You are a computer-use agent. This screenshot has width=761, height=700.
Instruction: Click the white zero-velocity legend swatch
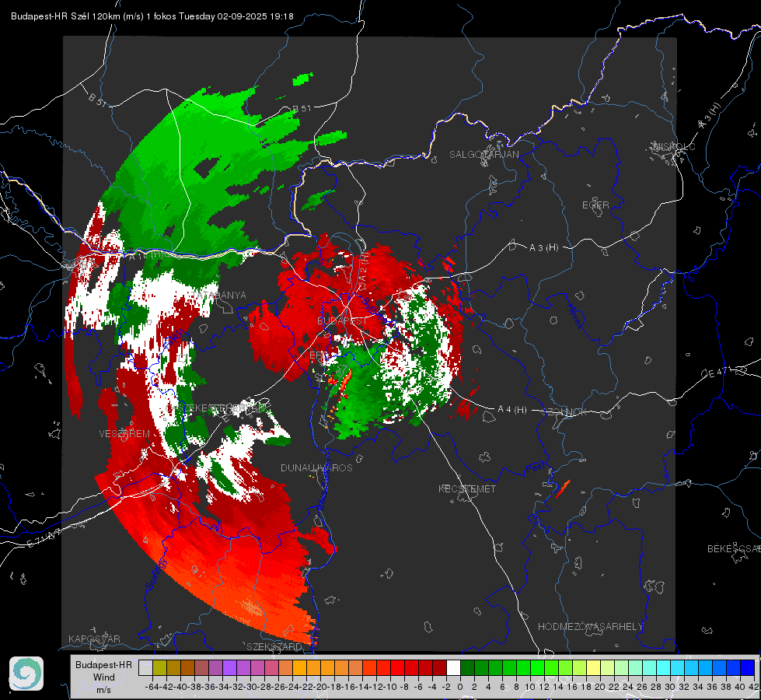click(x=453, y=668)
